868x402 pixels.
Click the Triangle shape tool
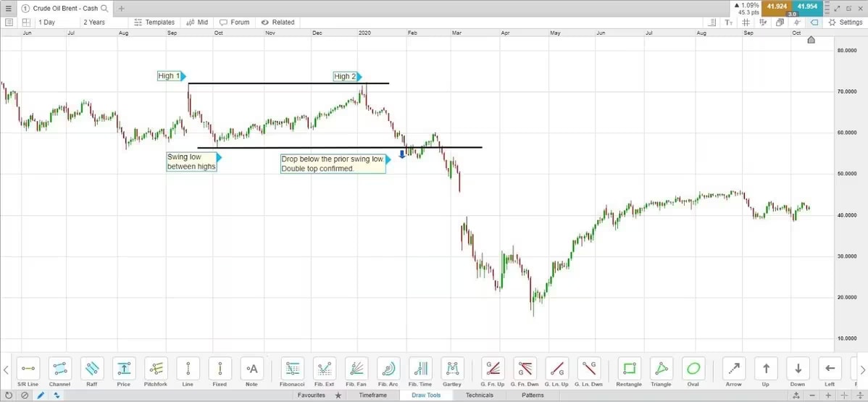click(x=661, y=368)
